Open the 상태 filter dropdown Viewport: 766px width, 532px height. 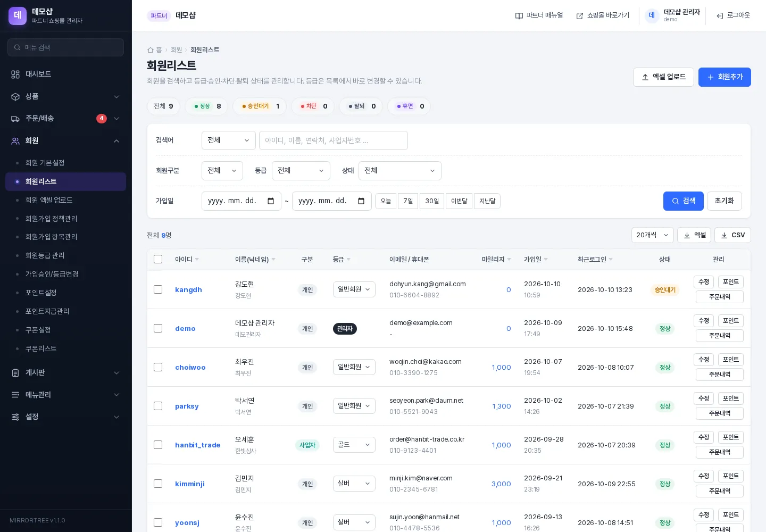[x=400, y=171]
